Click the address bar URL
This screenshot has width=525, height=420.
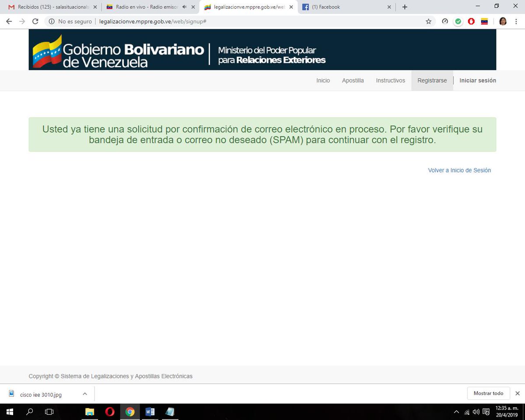point(153,21)
